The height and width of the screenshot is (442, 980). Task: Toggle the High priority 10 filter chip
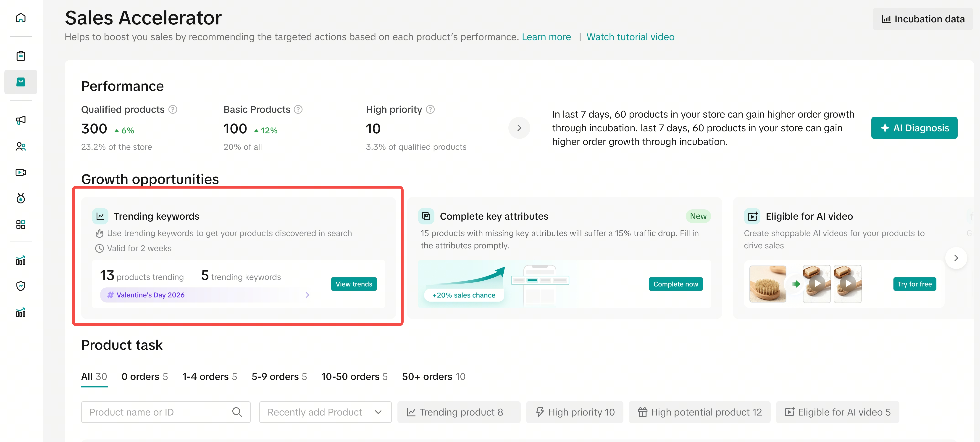coord(574,412)
